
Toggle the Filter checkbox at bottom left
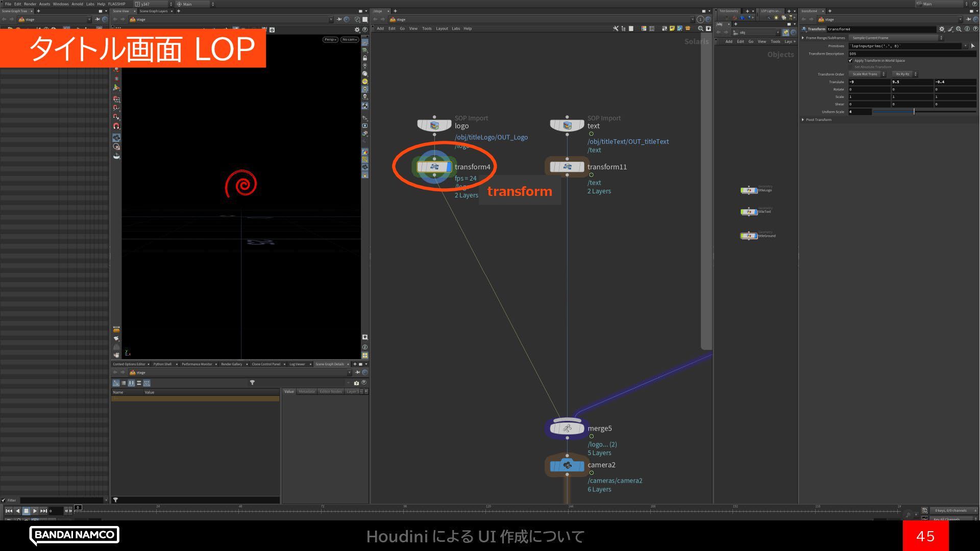pyautogui.click(x=4, y=500)
